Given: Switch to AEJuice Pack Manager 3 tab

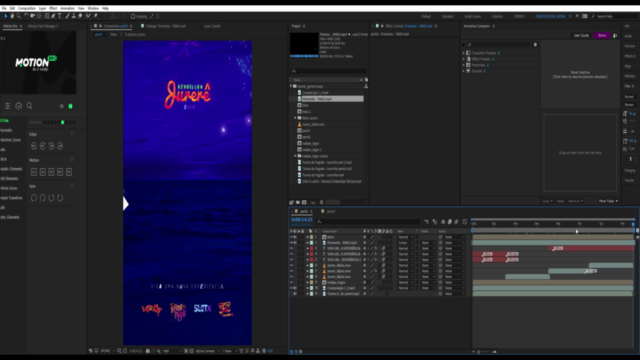Looking at the screenshot, I should click(43, 26).
